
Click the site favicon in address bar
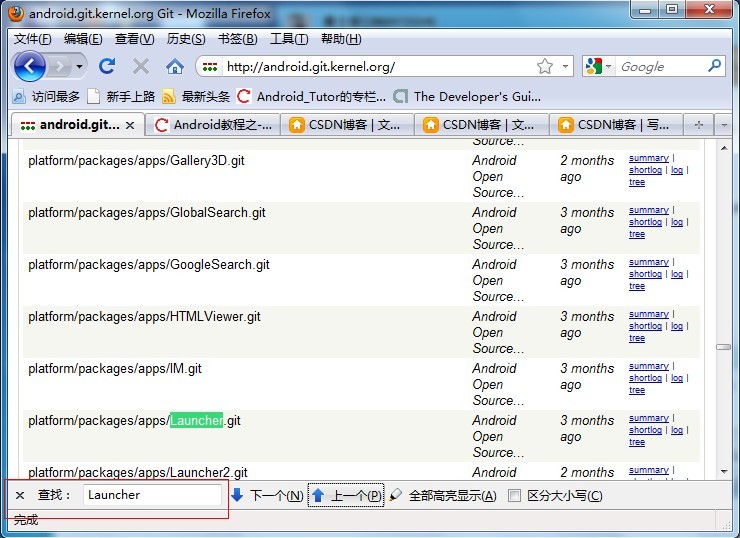tap(210, 67)
